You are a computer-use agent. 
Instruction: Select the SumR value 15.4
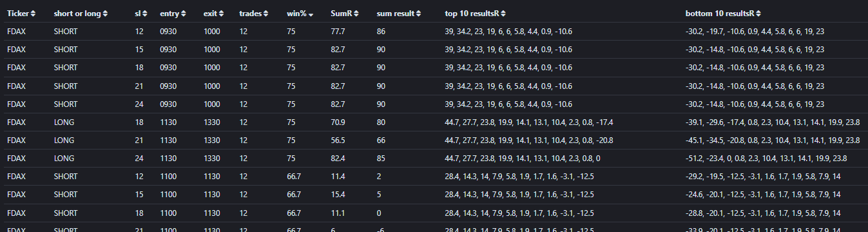[x=338, y=194]
